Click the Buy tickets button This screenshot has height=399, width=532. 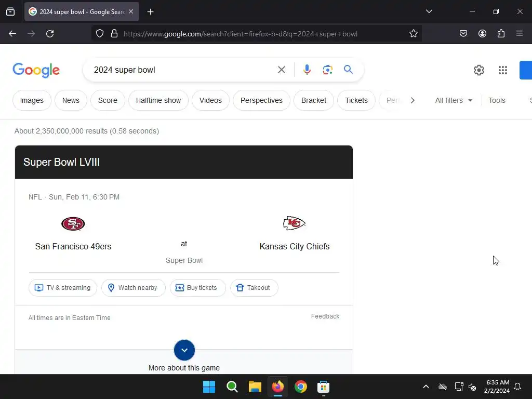tap(197, 288)
